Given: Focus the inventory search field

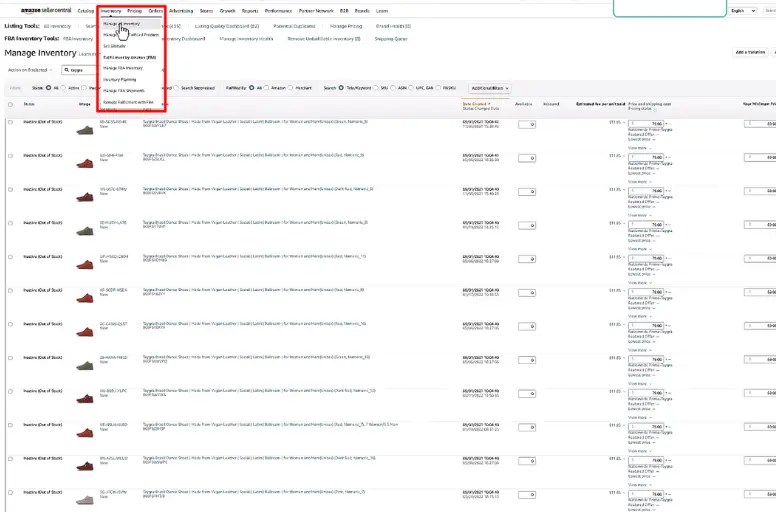Looking at the screenshot, I should [79, 70].
